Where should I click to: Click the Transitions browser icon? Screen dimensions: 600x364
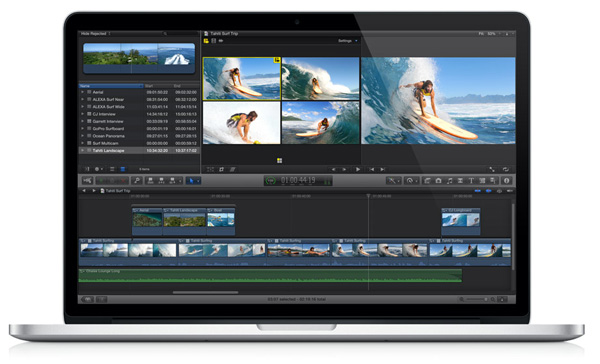[460, 181]
